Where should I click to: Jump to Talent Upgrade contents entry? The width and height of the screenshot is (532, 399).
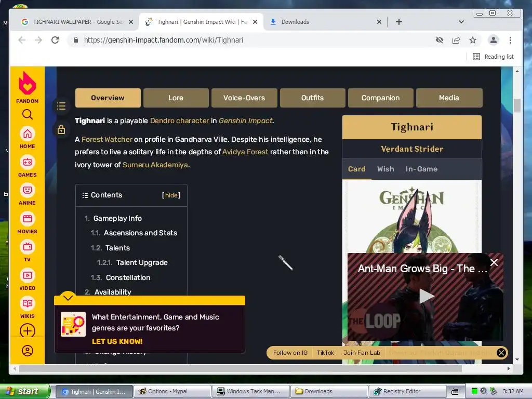point(142,262)
